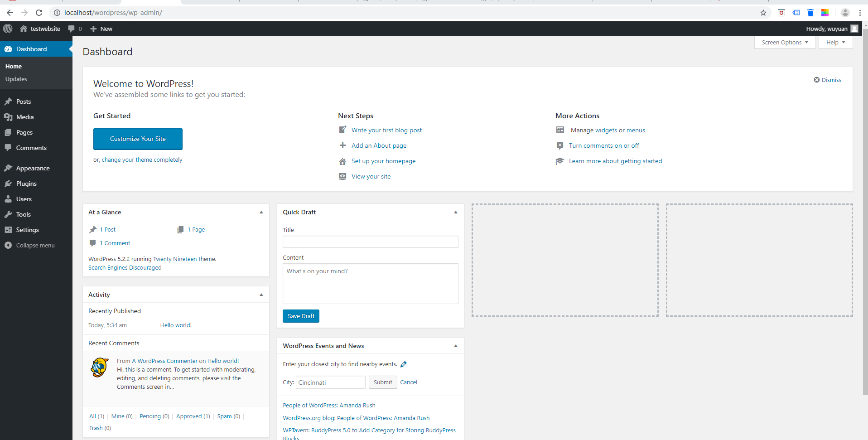The width and height of the screenshot is (868, 440).
Task: Click the page icon beside 1 Page
Action: pos(180,230)
